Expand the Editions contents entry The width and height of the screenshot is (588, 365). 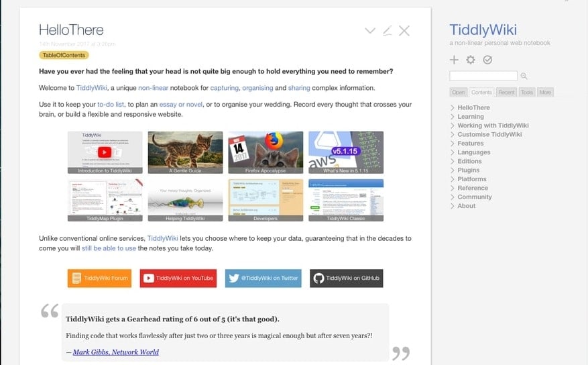pos(453,161)
